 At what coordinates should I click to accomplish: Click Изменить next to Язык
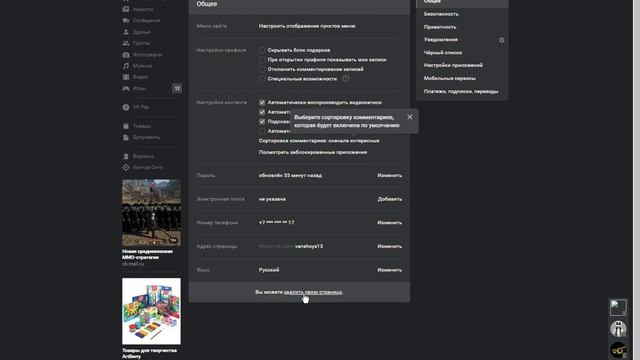tap(389, 270)
